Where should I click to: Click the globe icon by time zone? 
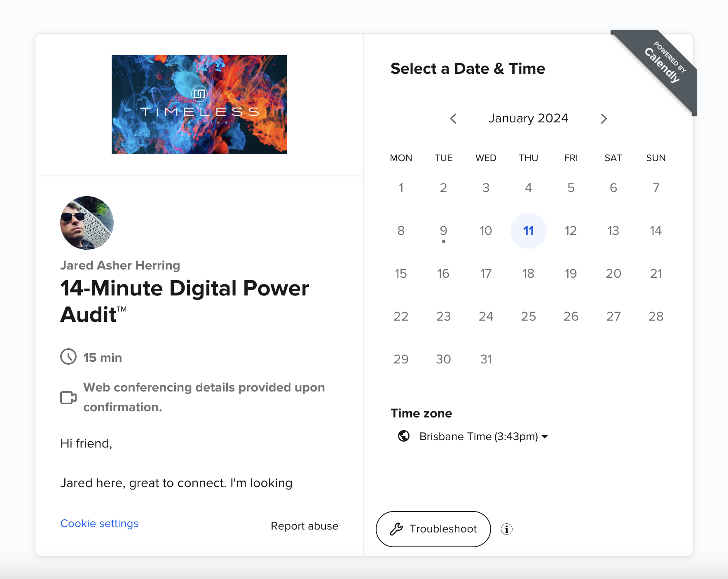pos(404,436)
